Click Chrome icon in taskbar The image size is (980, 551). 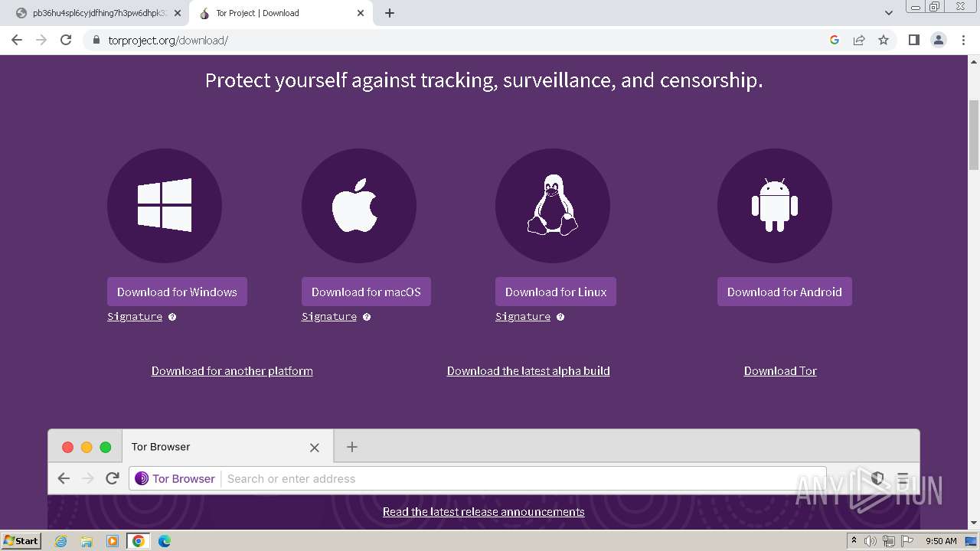(139, 541)
